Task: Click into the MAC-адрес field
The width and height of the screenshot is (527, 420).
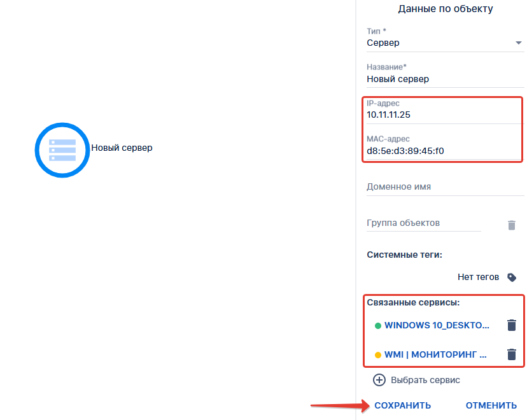Action: click(442, 151)
